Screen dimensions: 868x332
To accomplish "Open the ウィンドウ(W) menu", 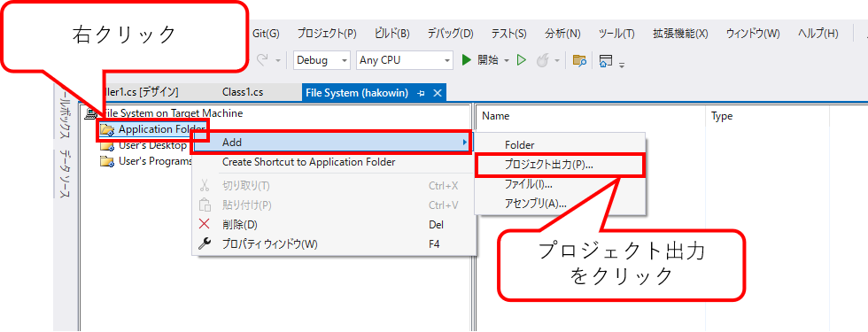I will [753, 34].
